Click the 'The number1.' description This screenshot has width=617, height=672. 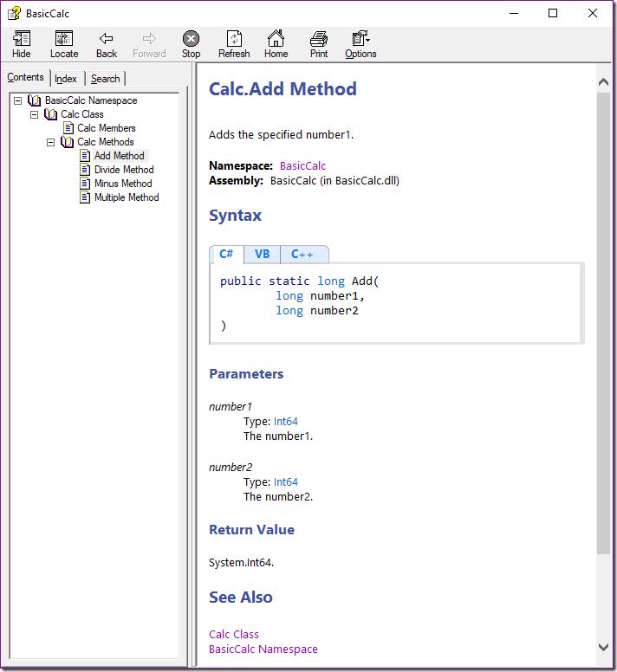click(x=278, y=436)
